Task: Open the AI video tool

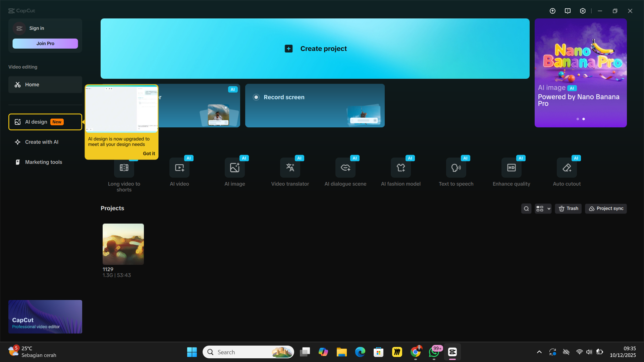Action: tap(179, 168)
